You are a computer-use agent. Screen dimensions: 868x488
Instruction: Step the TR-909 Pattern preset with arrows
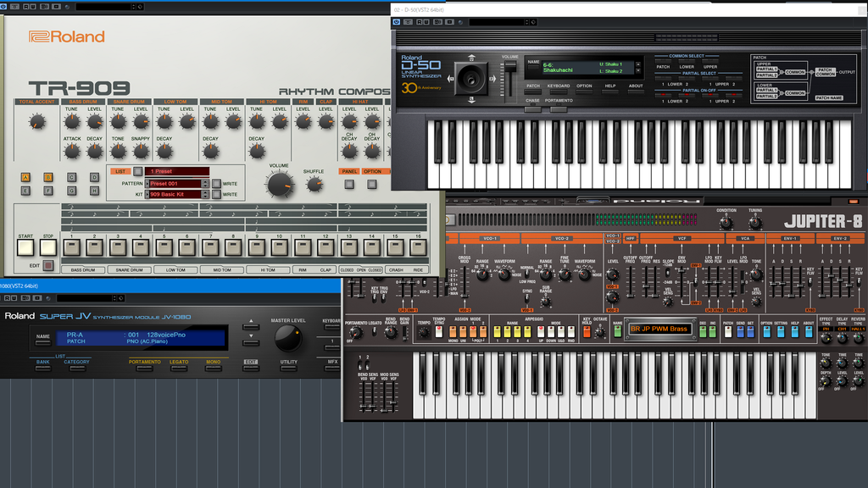click(205, 184)
